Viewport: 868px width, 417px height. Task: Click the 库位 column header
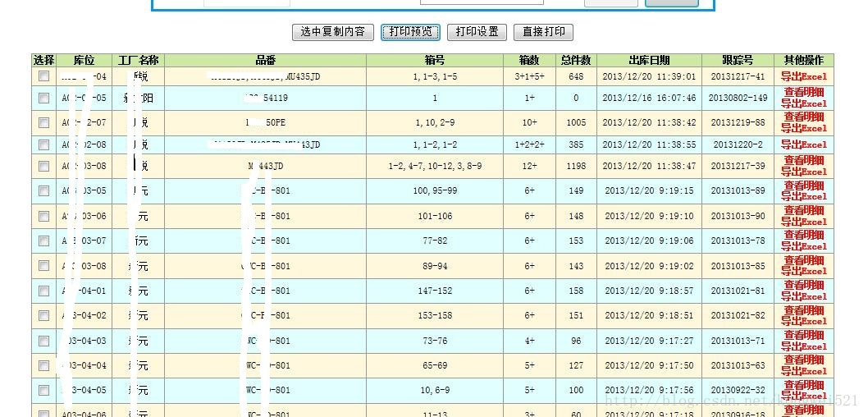(85, 61)
